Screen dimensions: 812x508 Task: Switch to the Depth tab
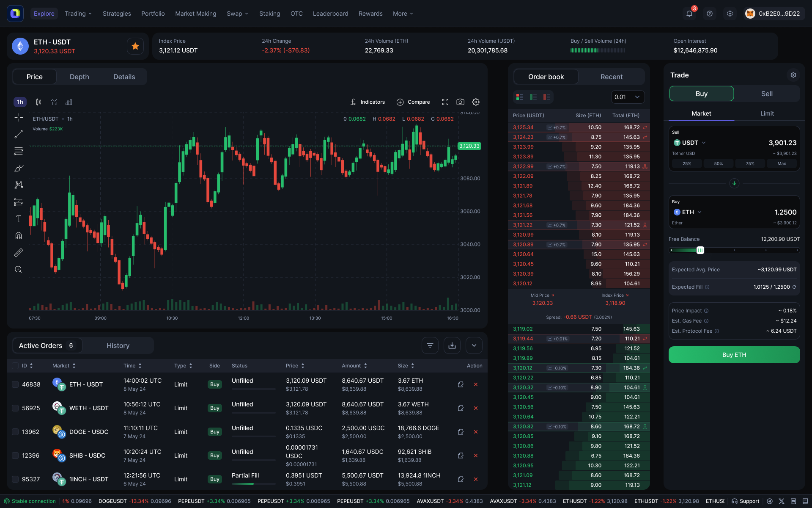tap(79, 77)
